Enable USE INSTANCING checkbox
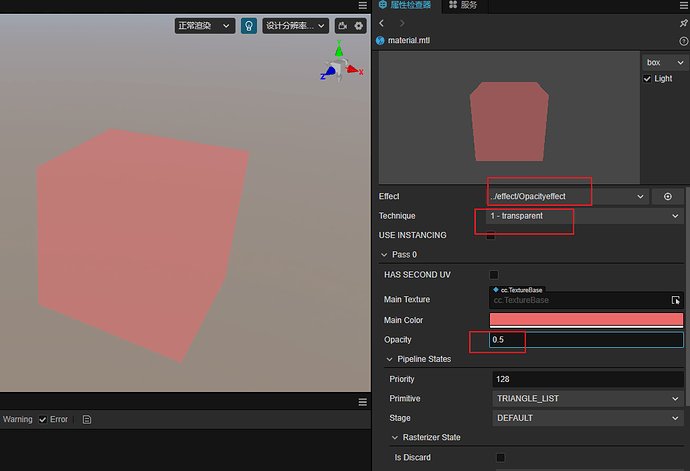 pos(491,236)
